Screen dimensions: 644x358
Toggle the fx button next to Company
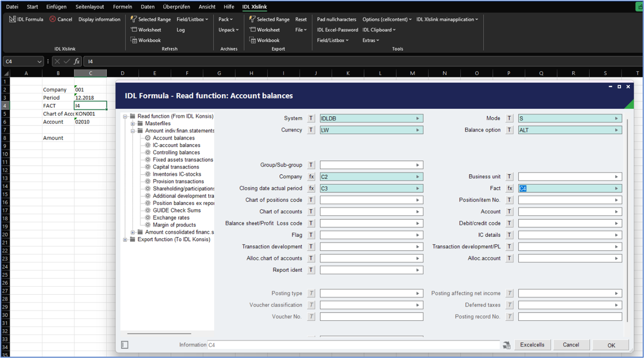tap(311, 177)
